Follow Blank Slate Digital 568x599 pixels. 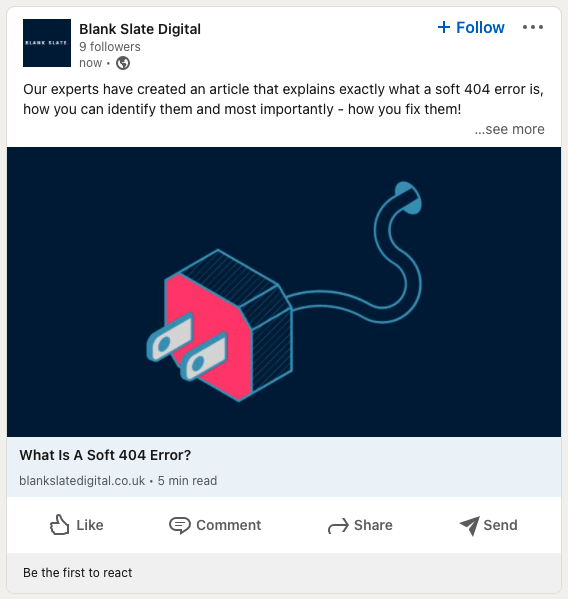coord(471,28)
